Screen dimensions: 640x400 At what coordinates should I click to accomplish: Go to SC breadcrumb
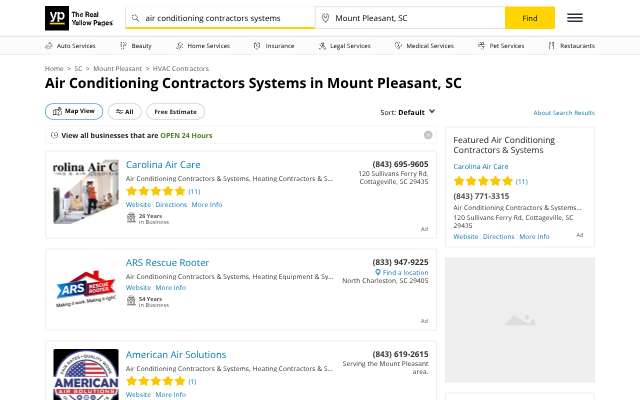tap(78, 68)
